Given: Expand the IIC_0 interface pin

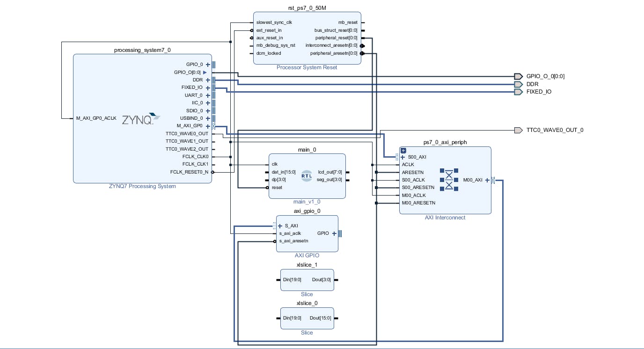Looking at the screenshot, I should [x=208, y=103].
